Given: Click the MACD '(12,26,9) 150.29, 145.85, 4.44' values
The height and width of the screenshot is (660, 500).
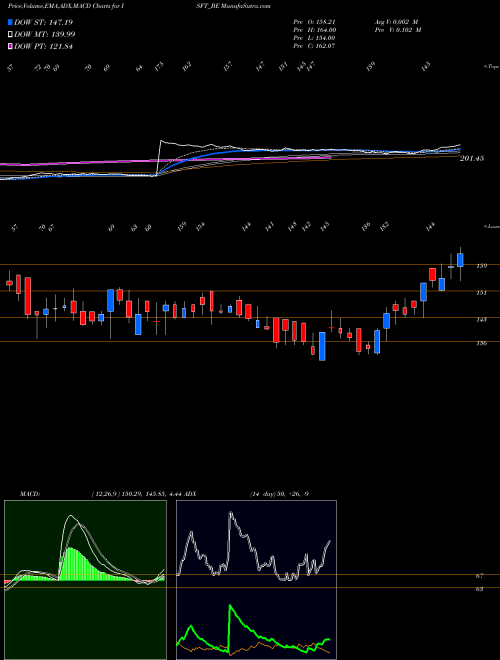Looking at the screenshot, I should pos(136,494).
